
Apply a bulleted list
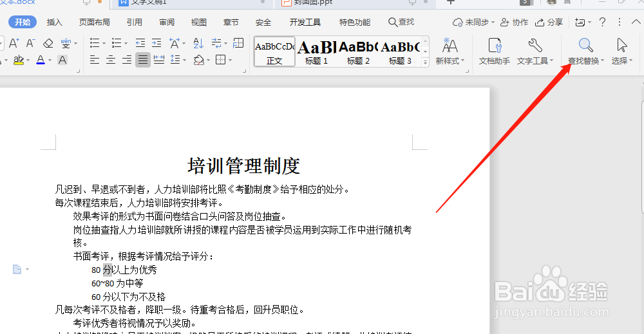[95, 42]
